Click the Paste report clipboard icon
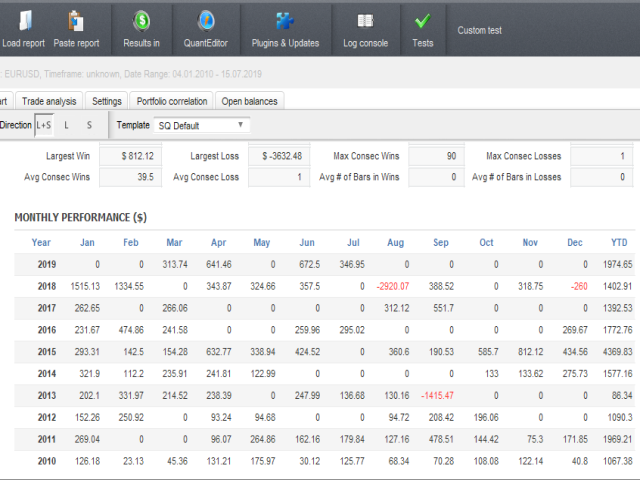The image size is (640, 480). 76,21
